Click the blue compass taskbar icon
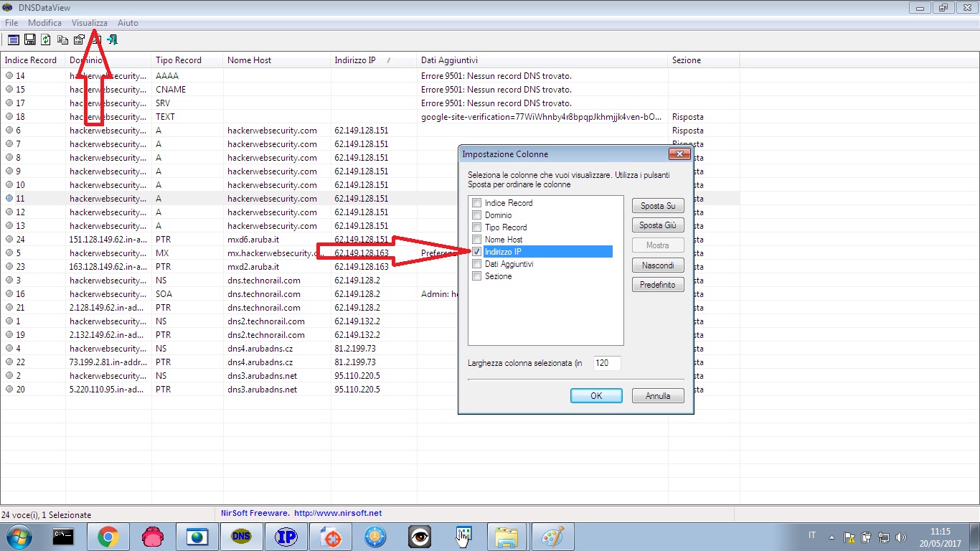980x551 pixels. (x=375, y=536)
